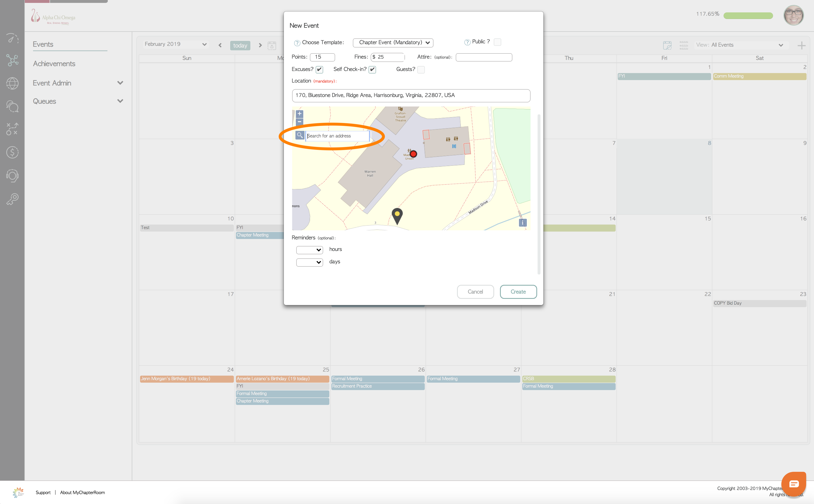Click the green progress bar at top

[748, 16]
